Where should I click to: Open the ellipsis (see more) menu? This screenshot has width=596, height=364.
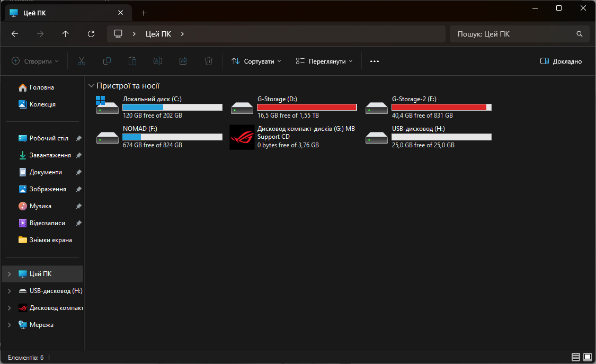375,61
